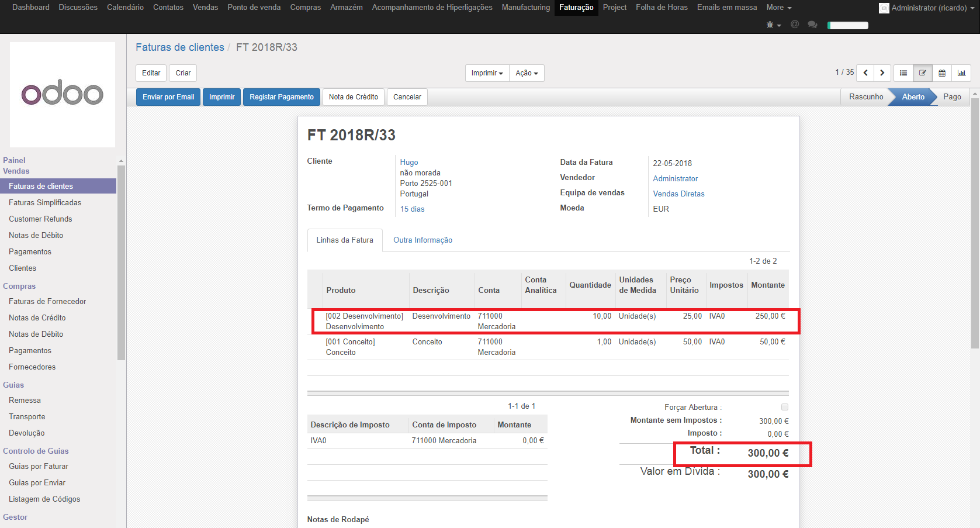Viewport: 980px width, 528px height.
Task: Expand the Imprimir dropdown
Action: point(487,73)
